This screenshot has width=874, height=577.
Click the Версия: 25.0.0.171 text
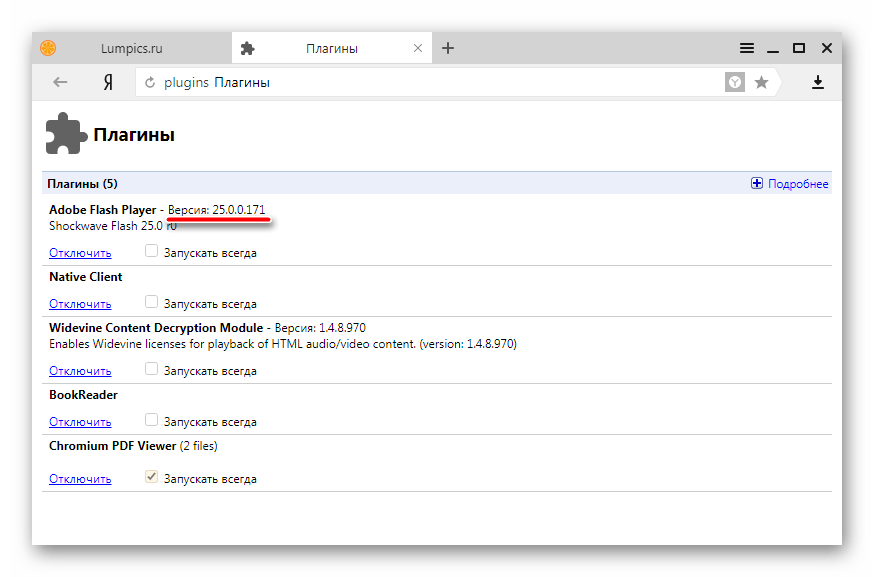pyautogui.click(x=216, y=210)
